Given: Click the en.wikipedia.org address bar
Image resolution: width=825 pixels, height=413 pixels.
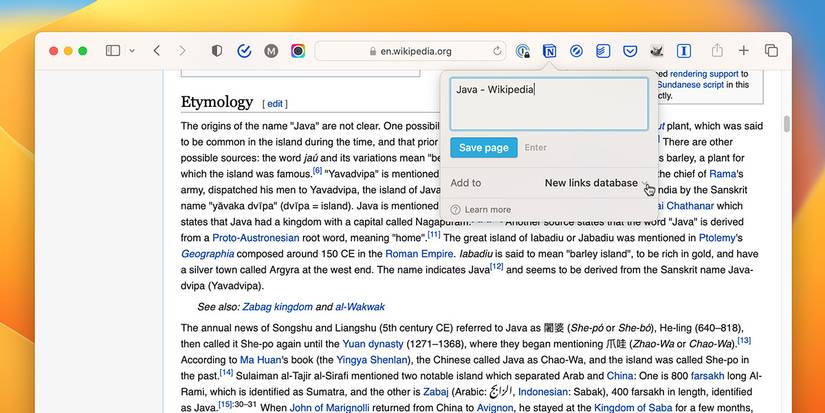Looking at the screenshot, I should [410, 51].
